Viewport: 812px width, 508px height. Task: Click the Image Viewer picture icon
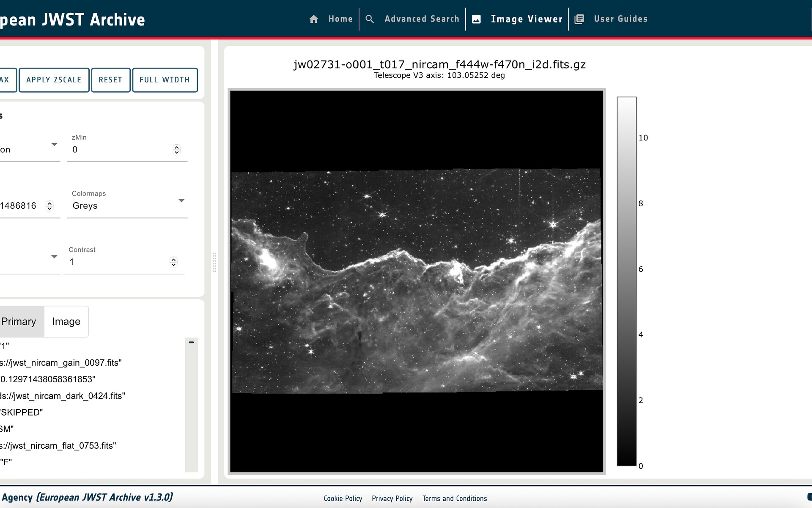coord(476,19)
